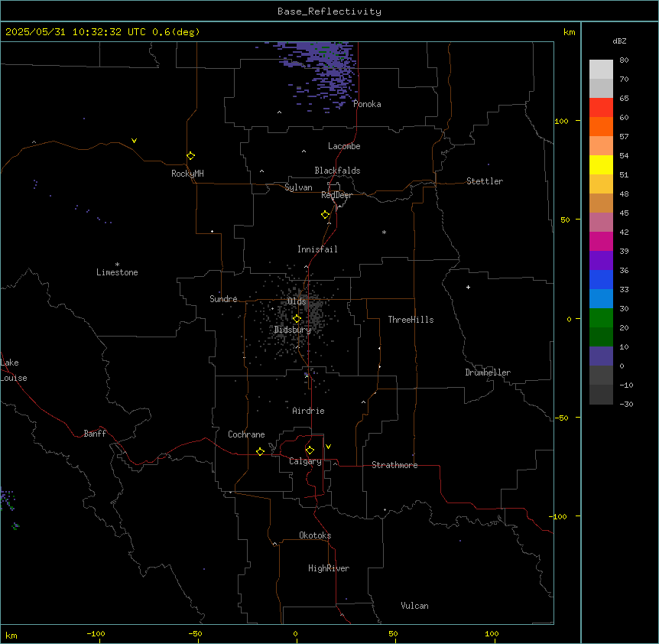Image resolution: width=659 pixels, height=644 pixels.
Task: Click the yellow diamond marker east of Cochrane
Action: (x=260, y=451)
